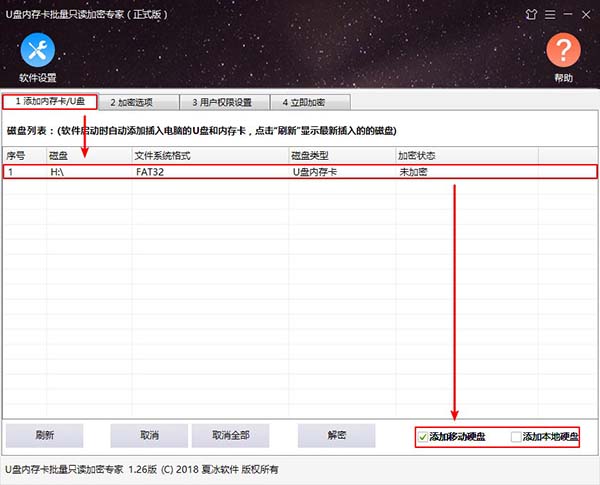Open software settings wrench icon
The width and height of the screenshot is (600, 485).
37,51
